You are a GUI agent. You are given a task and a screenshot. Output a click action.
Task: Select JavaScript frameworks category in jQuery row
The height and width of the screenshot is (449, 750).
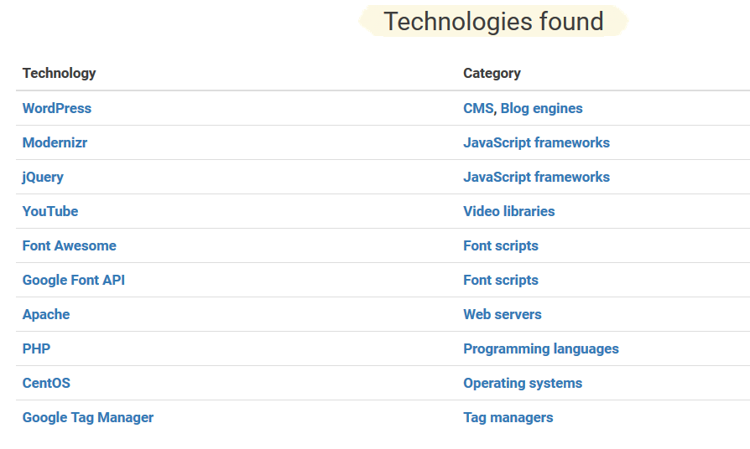[x=536, y=177]
